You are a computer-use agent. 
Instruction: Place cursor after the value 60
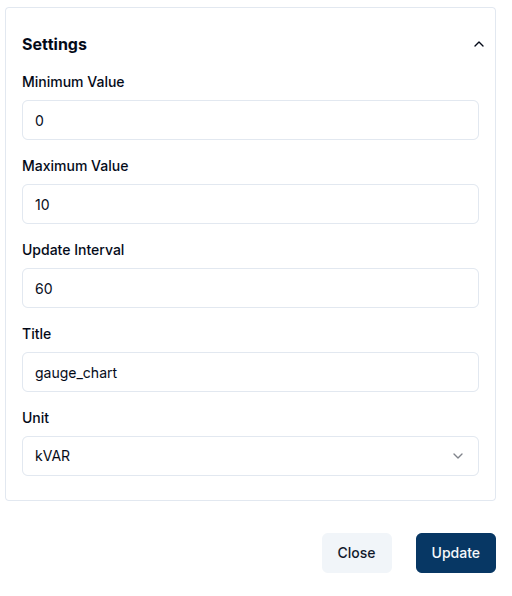pyautogui.click(x=53, y=289)
